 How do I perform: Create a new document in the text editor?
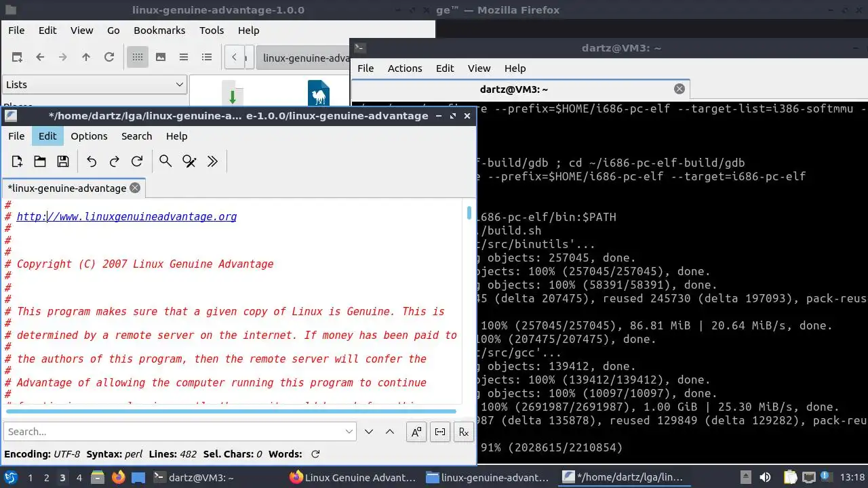pos(17,161)
